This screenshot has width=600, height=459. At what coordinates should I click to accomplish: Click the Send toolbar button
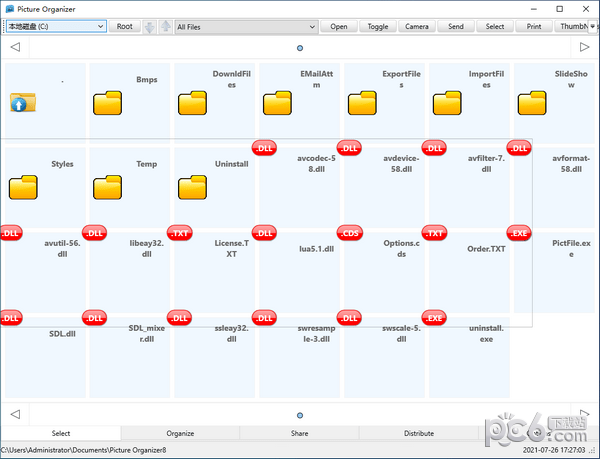[x=456, y=26]
